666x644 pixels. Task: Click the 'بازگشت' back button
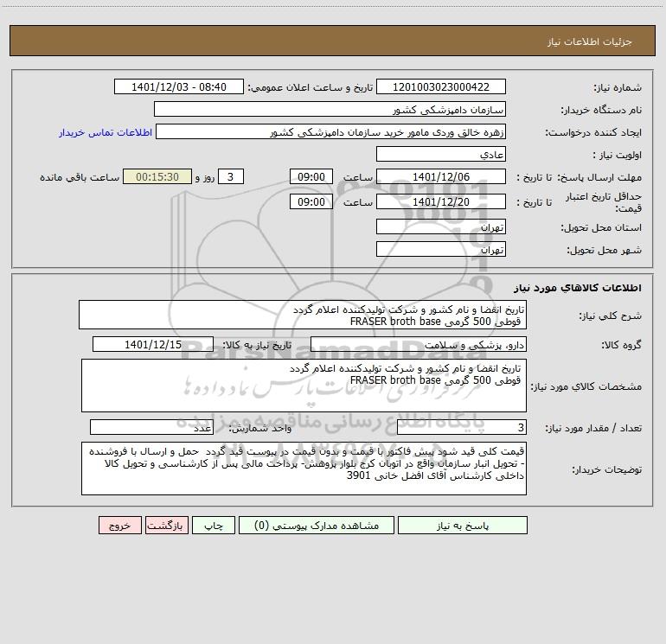[x=166, y=526]
